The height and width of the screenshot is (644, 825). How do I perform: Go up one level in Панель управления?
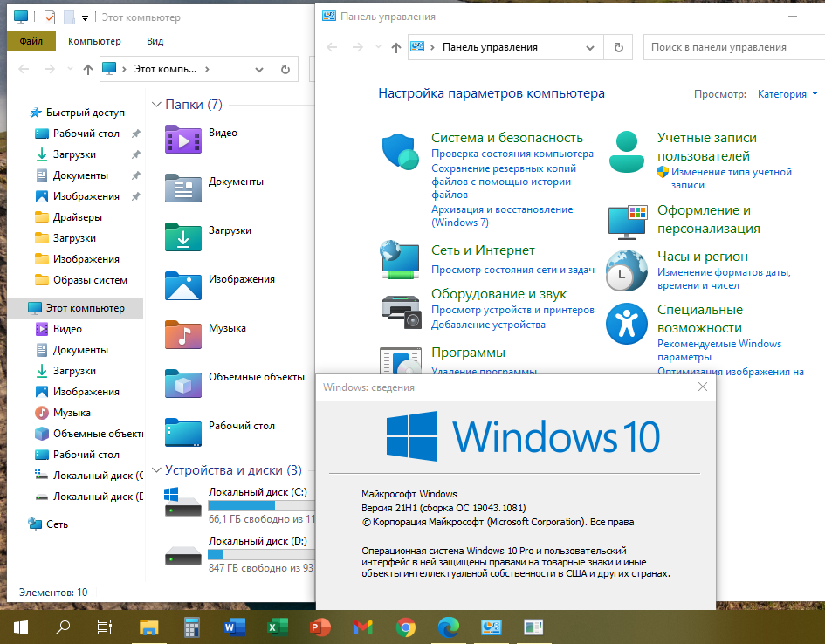pos(396,47)
